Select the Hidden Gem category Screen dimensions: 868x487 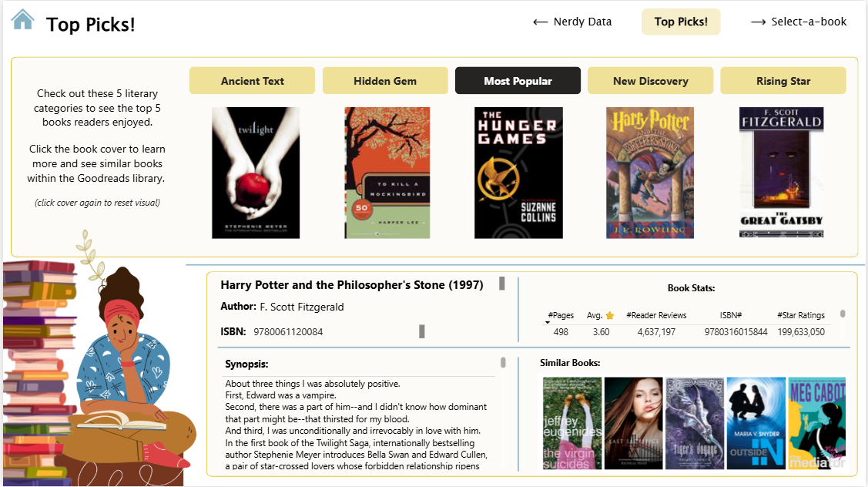(385, 81)
